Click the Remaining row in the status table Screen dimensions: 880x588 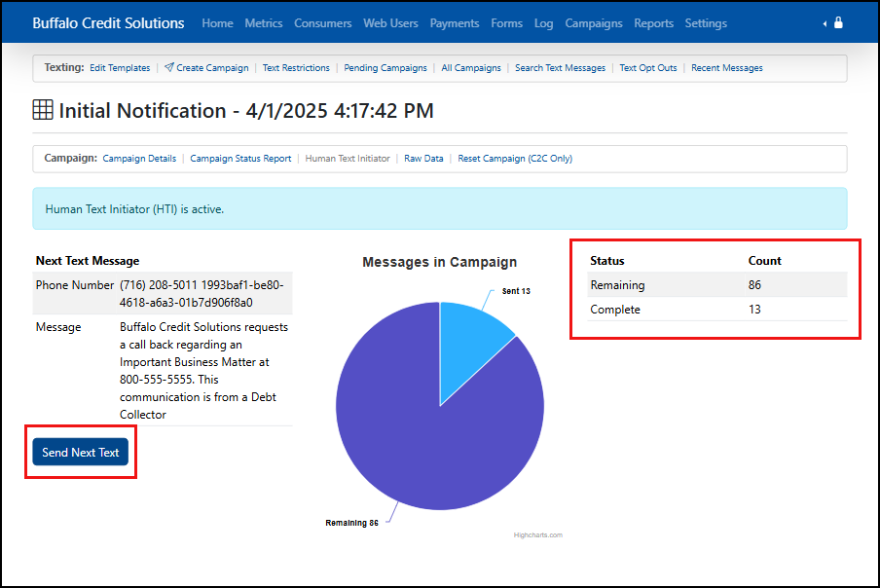pyautogui.click(x=717, y=285)
